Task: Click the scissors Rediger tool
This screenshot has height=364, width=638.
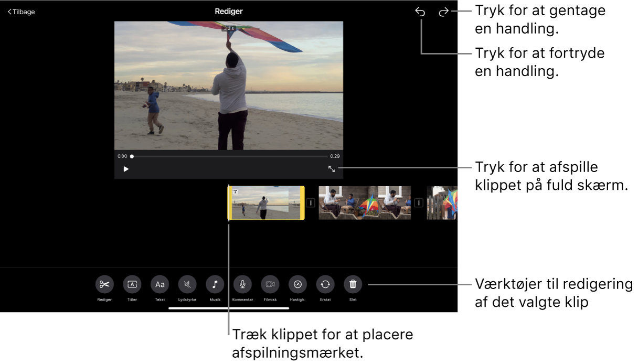Action: coord(104,284)
